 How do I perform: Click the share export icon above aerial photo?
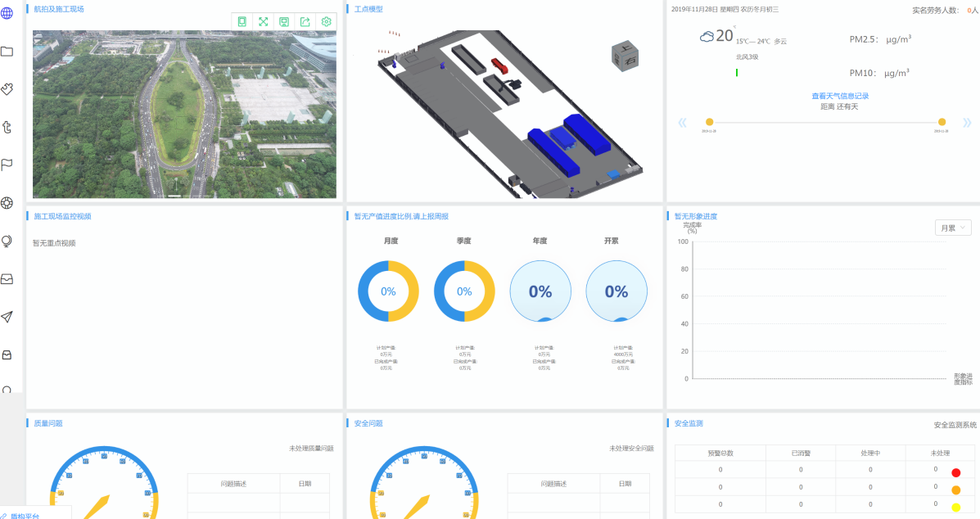pyautogui.click(x=305, y=21)
